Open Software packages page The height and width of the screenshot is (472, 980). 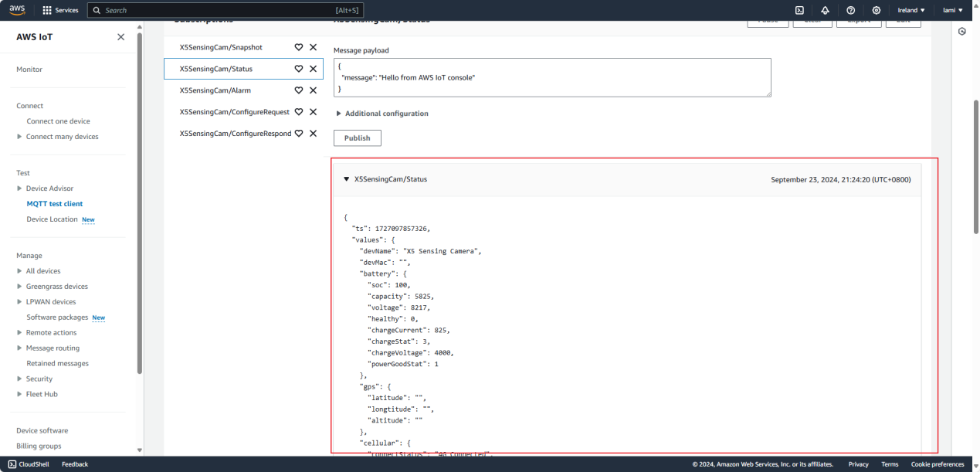(x=57, y=317)
